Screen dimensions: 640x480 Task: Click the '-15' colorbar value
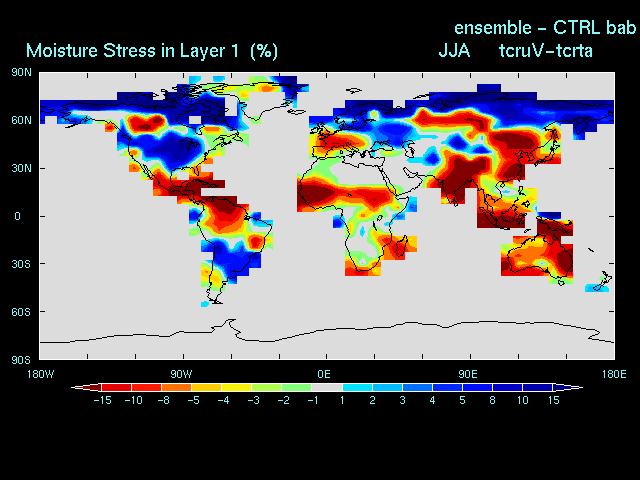pyautogui.click(x=102, y=400)
